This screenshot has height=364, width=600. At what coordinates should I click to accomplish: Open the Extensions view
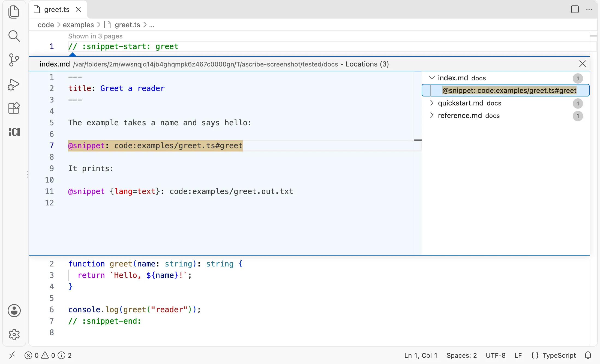click(x=14, y=108)
